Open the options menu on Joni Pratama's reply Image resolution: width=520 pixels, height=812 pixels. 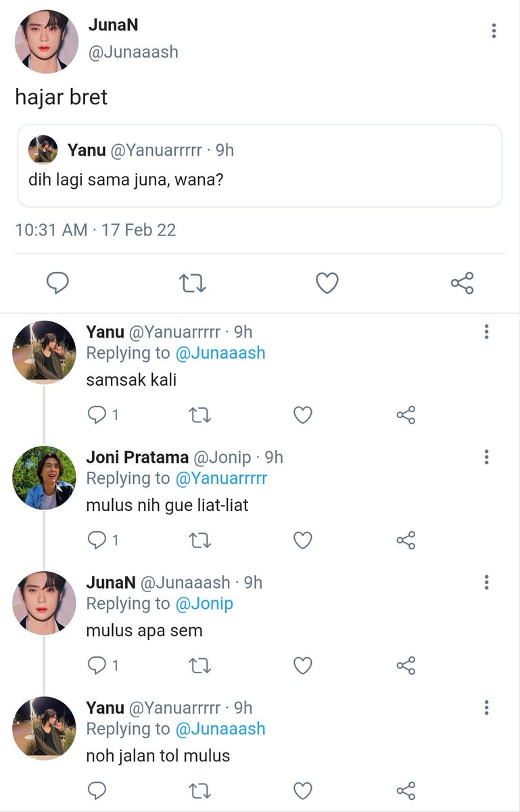pos(486,457)
